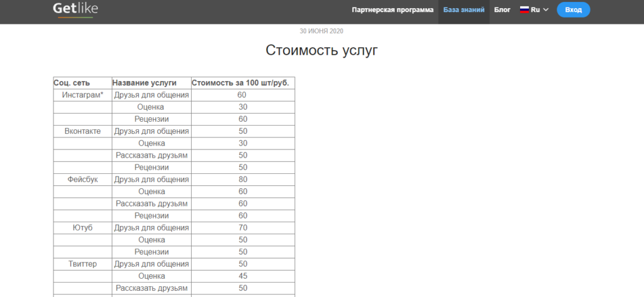Click Друзья для общения in Твиттер row
The height and width of the screenshot is (297, 644).
point(152,264)
